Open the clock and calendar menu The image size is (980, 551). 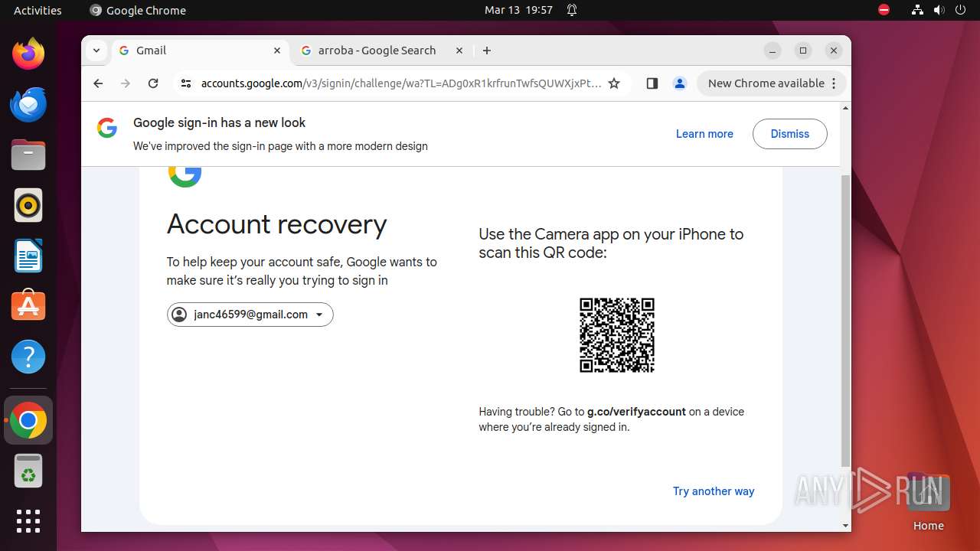click(518, 10)
